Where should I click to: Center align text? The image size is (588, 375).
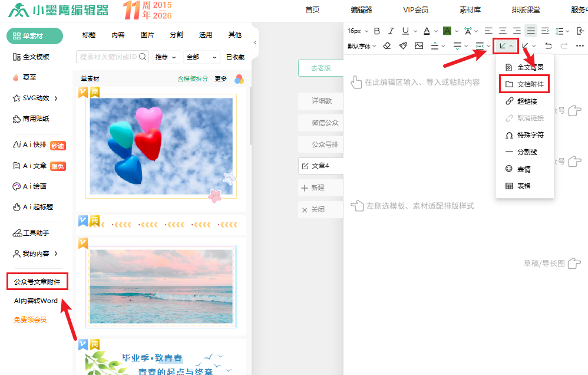(x=503, y=31)
